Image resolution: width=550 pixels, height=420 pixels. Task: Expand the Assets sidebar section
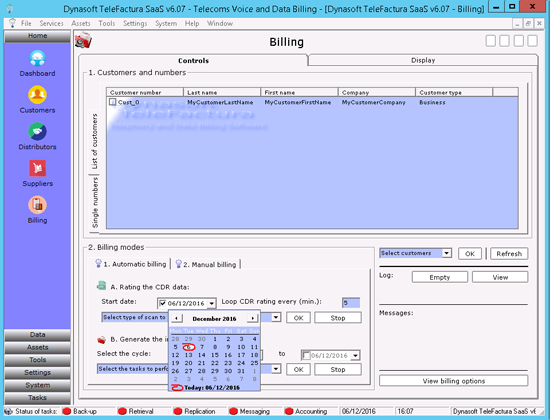37,347
